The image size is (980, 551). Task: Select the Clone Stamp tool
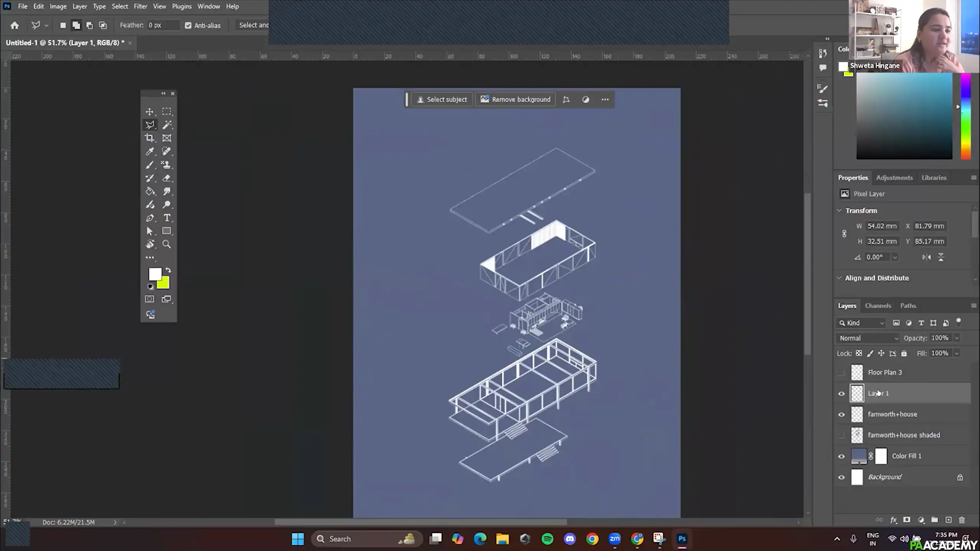click(167, 165)
